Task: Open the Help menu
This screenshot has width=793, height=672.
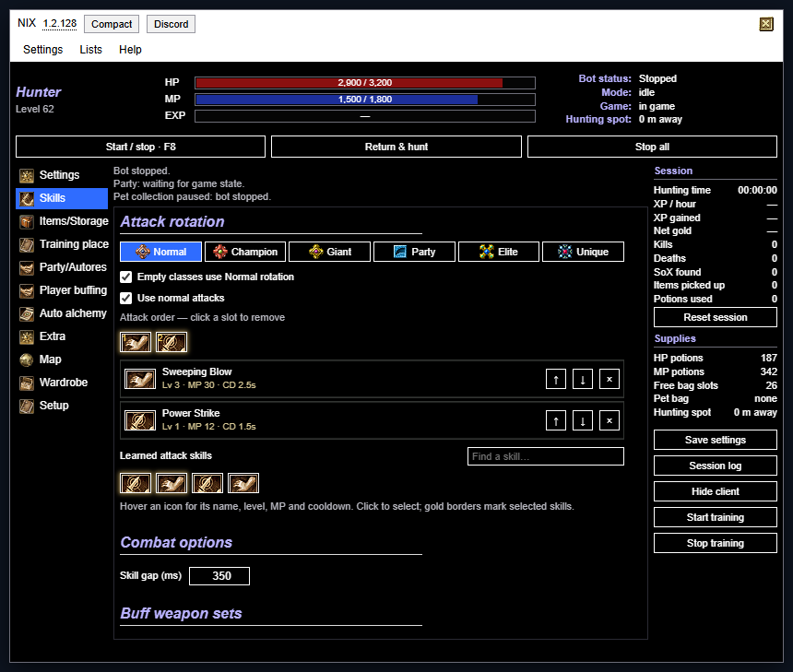Action: pyautogui.click(x=131, y=50)
